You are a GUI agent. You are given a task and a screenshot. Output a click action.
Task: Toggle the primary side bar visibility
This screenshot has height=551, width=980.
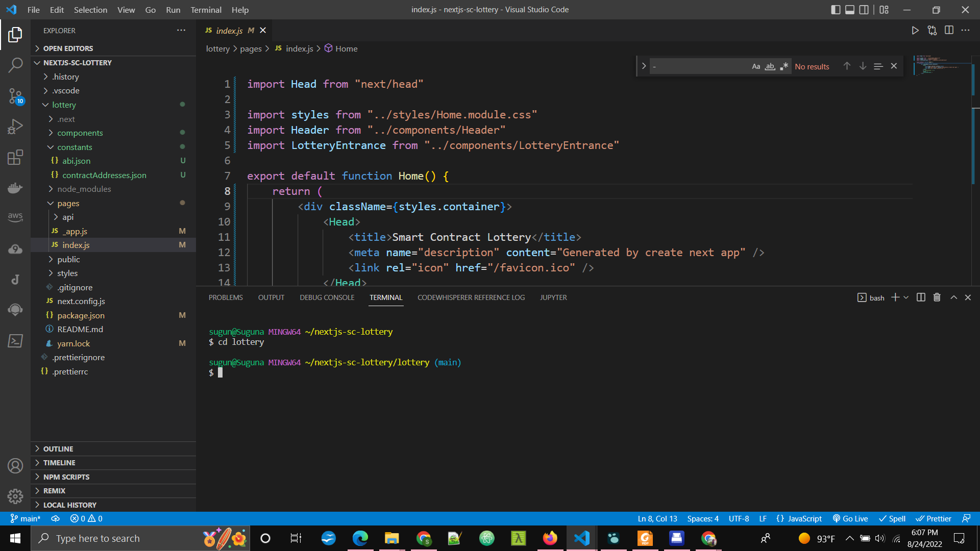(836, 10)
